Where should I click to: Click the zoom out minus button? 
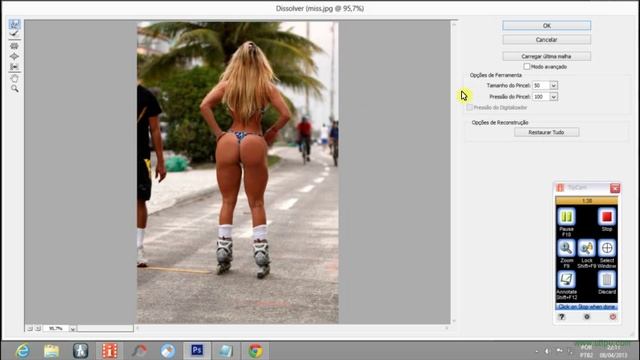pos(29,328)
